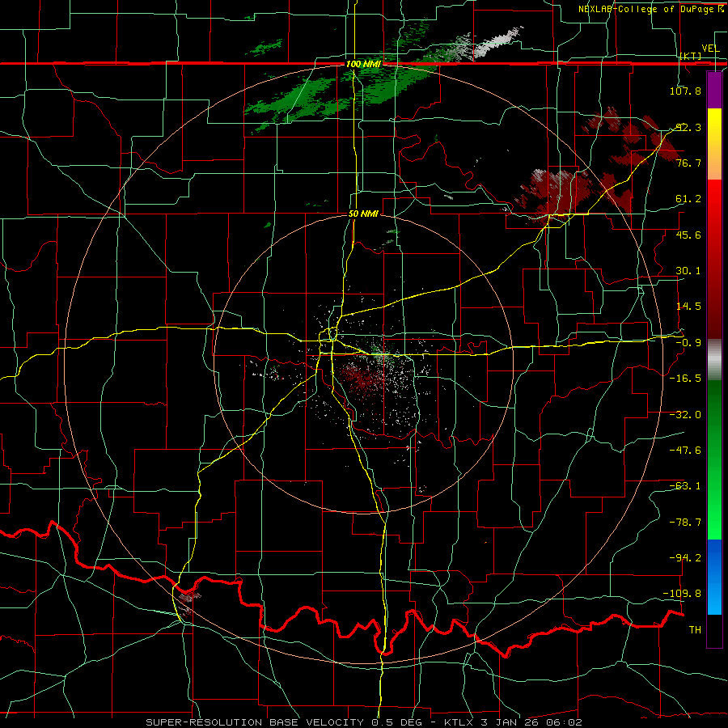Click the 92.3 velocity scale value
Viewport: 728px width, 728px height.
[x=688, y=127]
